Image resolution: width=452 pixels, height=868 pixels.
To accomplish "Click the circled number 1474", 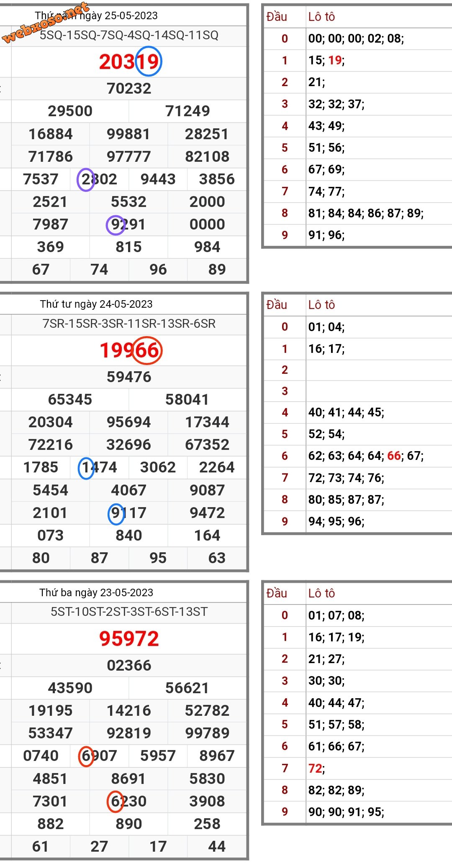I will (99, 467).
